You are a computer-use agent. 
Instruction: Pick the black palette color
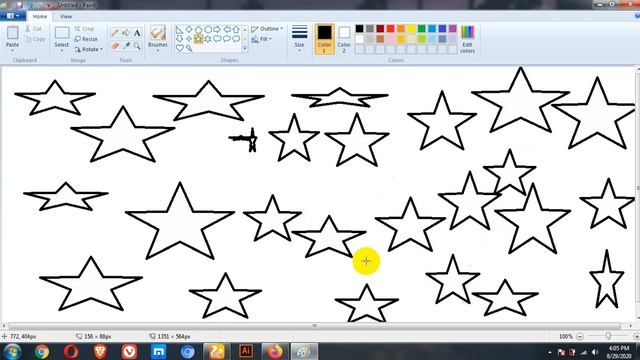click(360, 29)
